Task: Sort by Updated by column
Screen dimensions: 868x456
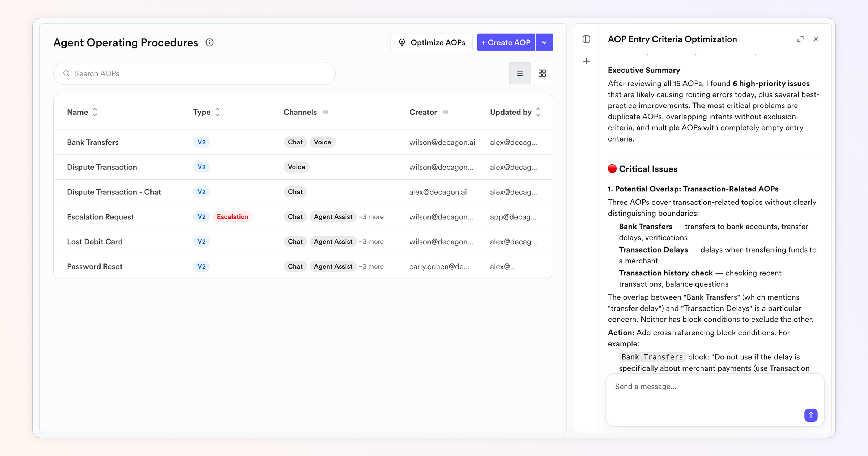Action: click(x=538, y=112)
